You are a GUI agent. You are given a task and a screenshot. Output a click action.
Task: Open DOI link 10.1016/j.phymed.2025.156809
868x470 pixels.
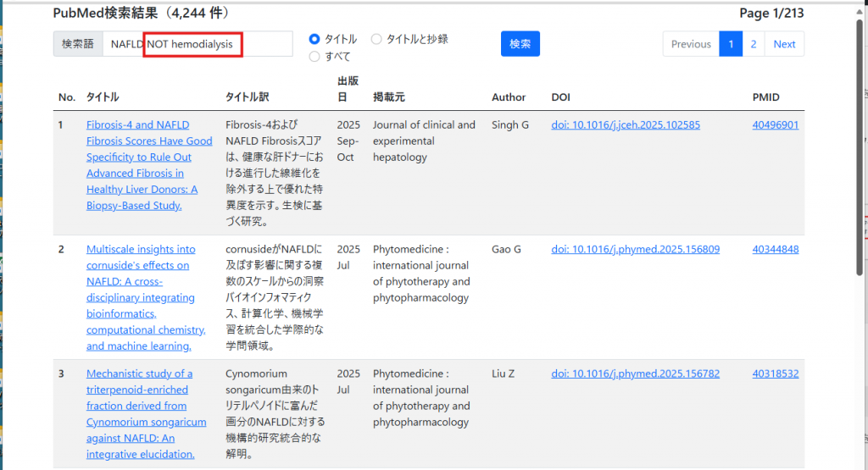tap(635, 250)
